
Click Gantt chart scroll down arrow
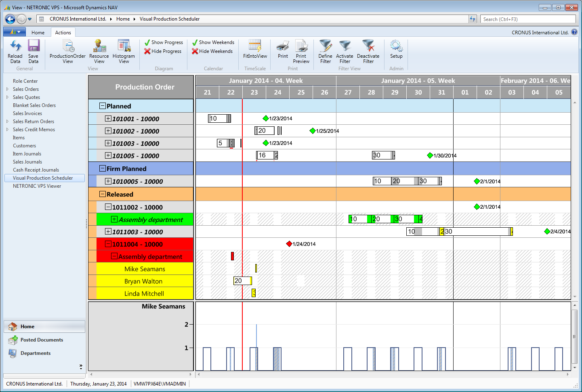coord(575,296)
